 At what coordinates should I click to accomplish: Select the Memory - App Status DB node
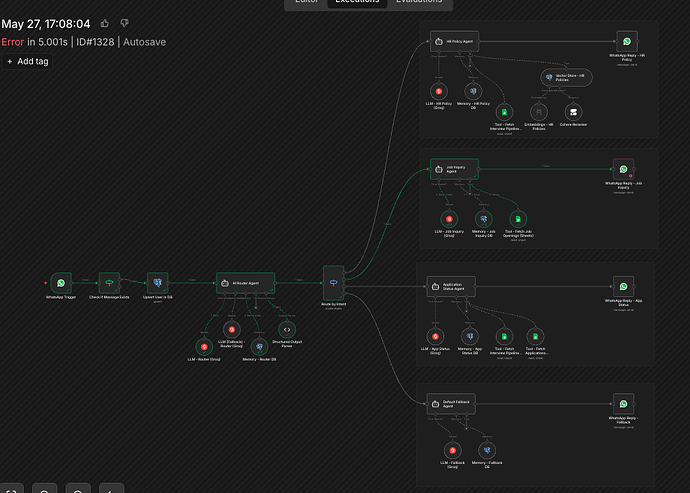[470, 337]
